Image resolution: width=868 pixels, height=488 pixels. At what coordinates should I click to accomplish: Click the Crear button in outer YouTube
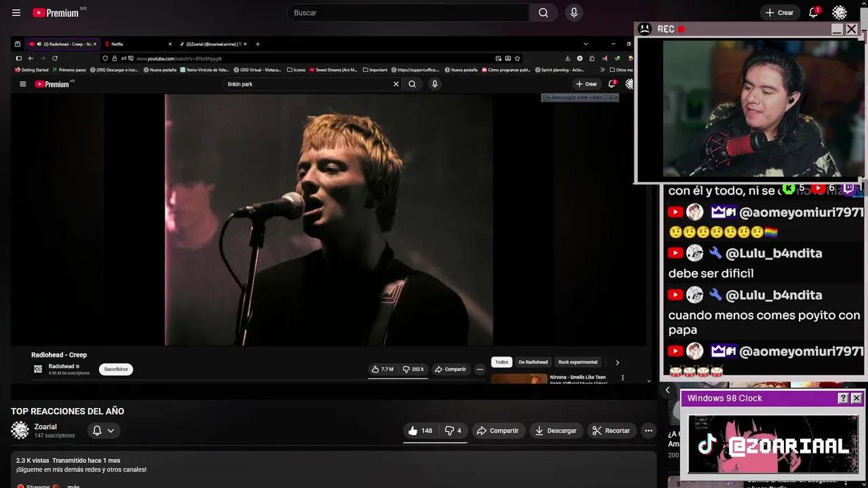779,13
